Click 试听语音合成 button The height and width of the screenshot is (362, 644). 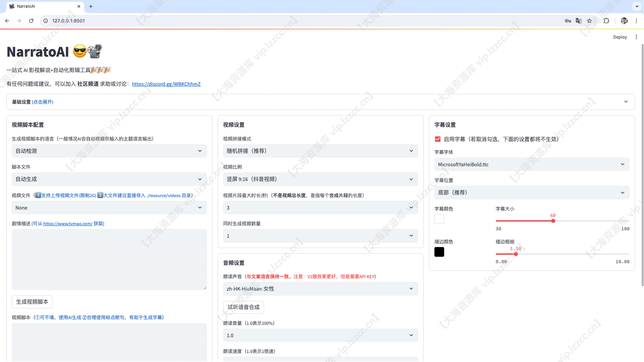(x=244, y=307)
